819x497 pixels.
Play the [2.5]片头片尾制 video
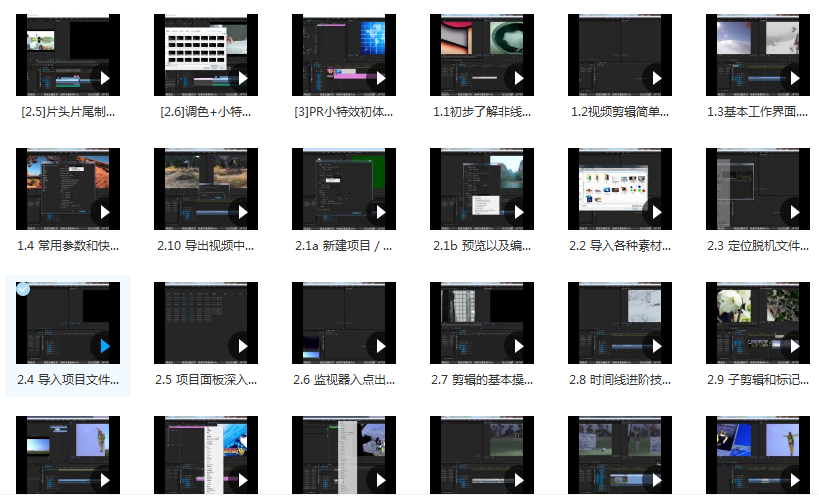pos(104,78)
